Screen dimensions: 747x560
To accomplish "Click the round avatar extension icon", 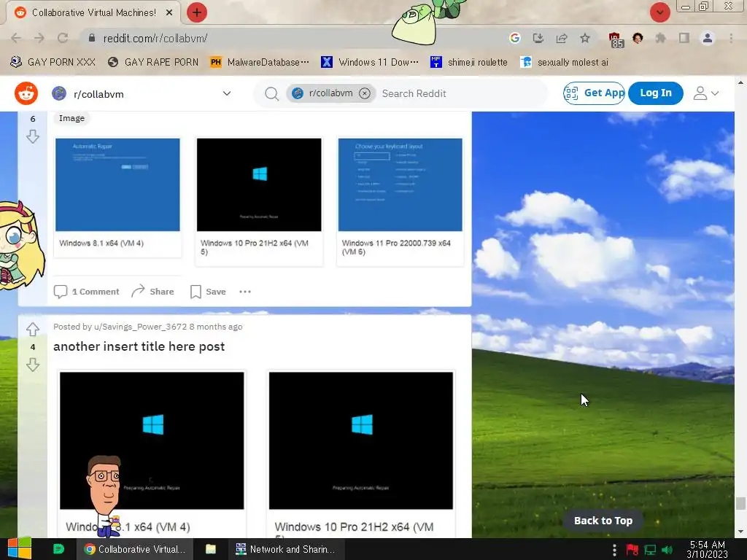I will click(638, 38).
